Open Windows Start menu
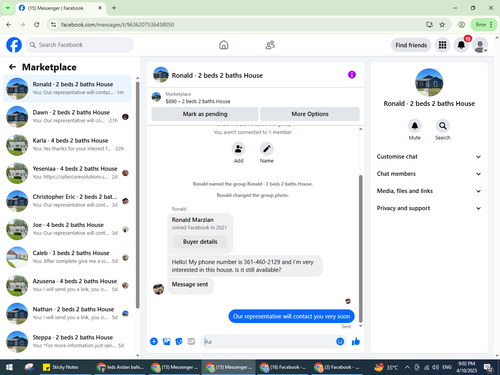This screenshot has width=500, height=375. point(9,367)
